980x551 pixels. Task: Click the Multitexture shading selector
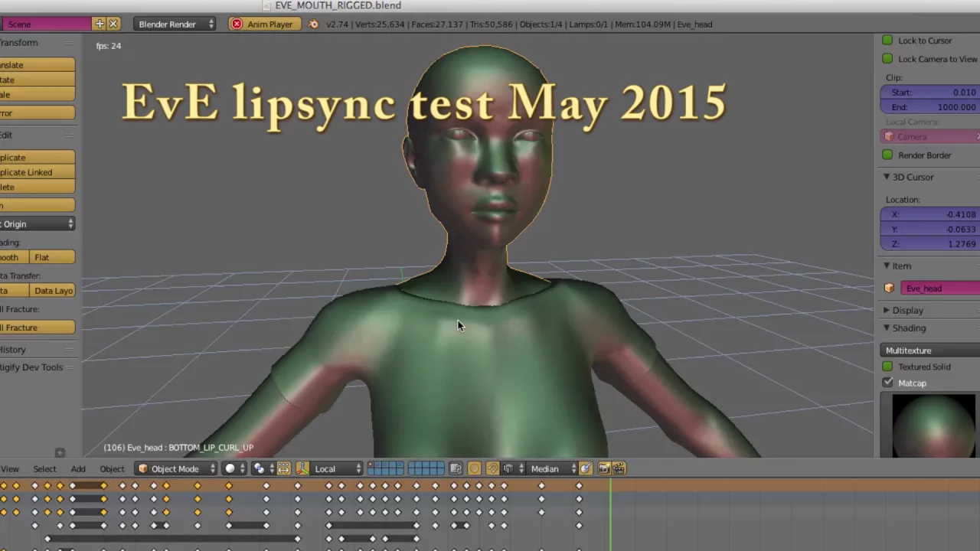930,350
